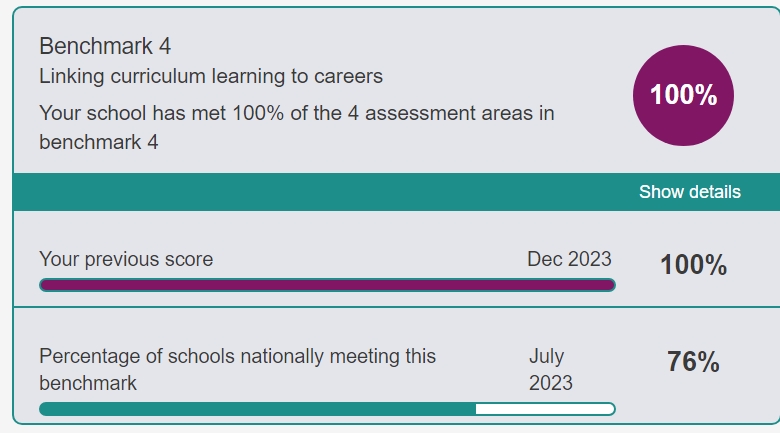Click left end of teal national bar
780x433 pixels.
pos(47,409)
